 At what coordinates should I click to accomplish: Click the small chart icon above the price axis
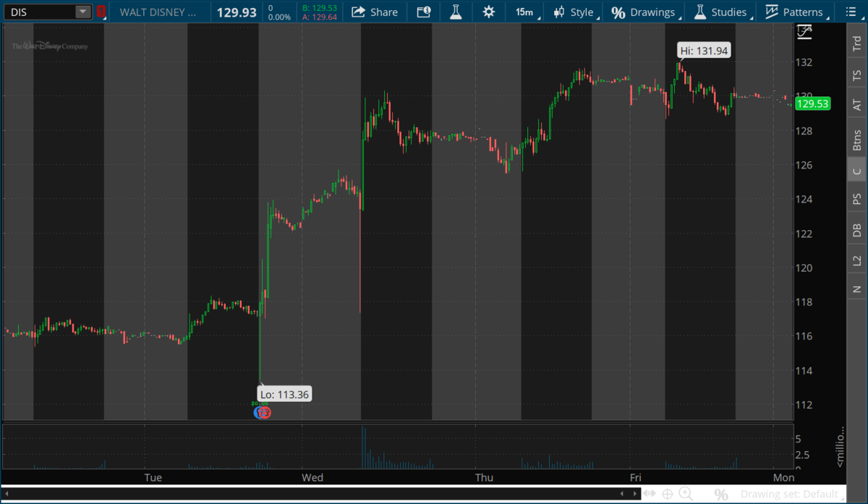[x=804, y=31]
